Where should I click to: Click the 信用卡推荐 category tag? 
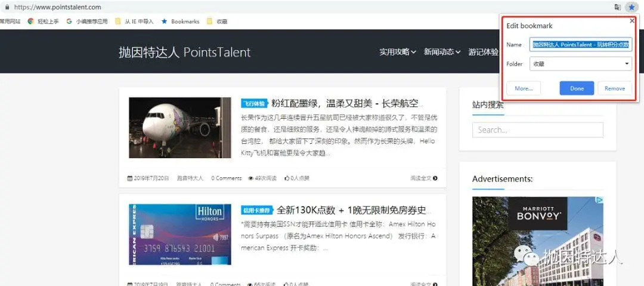click(x=257, y=210)
